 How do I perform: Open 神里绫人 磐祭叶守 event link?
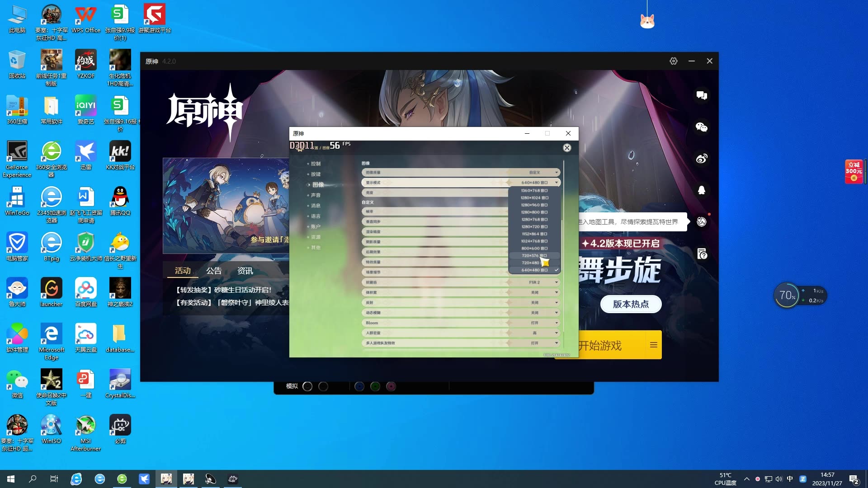231,303
